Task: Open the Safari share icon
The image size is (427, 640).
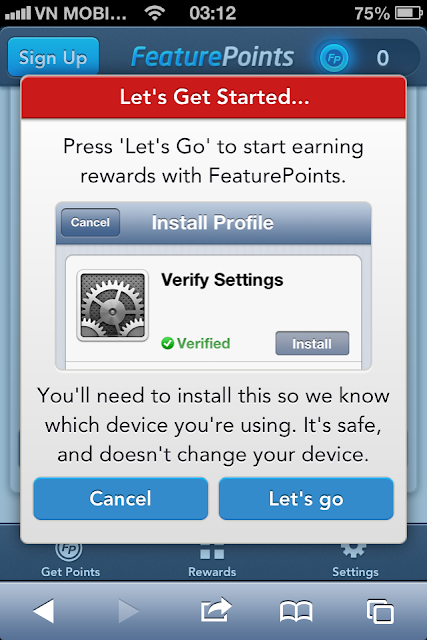Action: click(x=216, y=610)
